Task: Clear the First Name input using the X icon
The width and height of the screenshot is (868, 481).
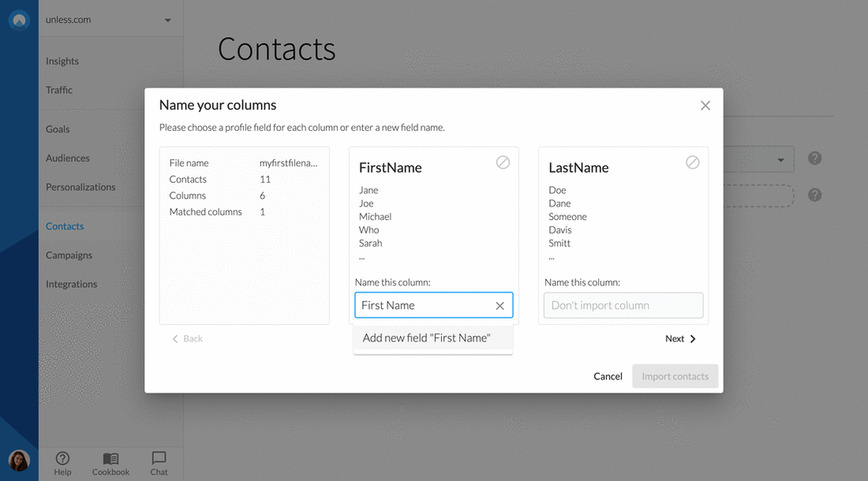Action: pyautogui.click(x=500, y=305)
